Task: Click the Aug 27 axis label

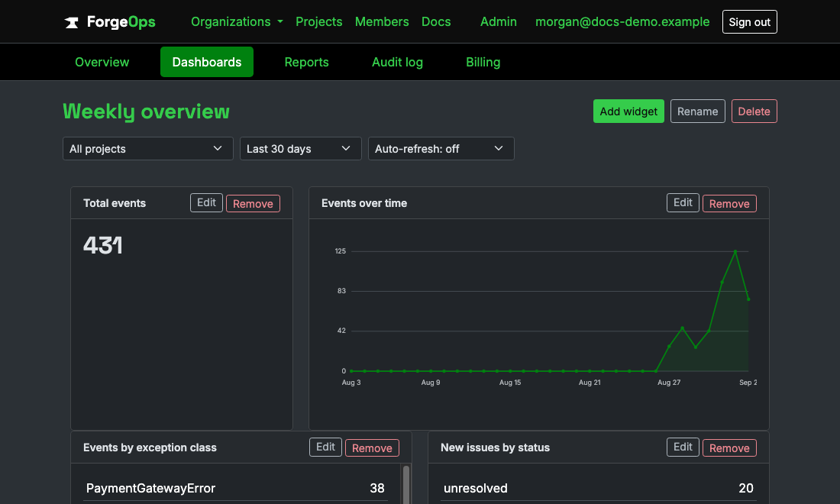Action: [669, 383]
